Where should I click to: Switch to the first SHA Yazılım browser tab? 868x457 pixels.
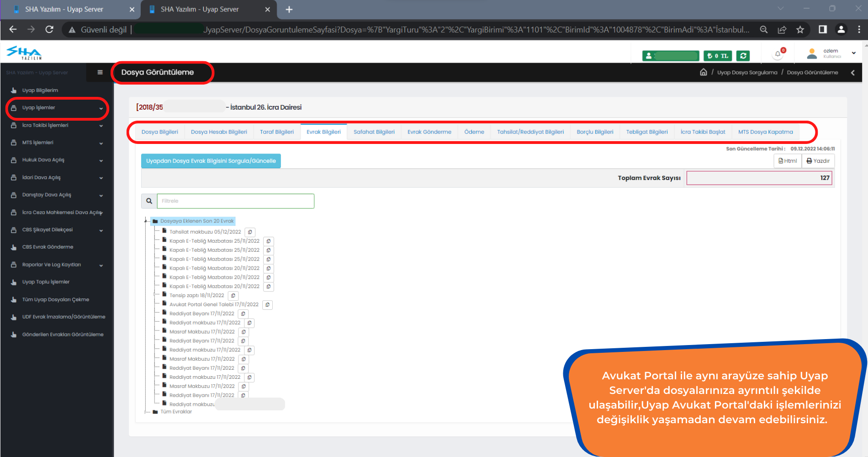[70, 10]
